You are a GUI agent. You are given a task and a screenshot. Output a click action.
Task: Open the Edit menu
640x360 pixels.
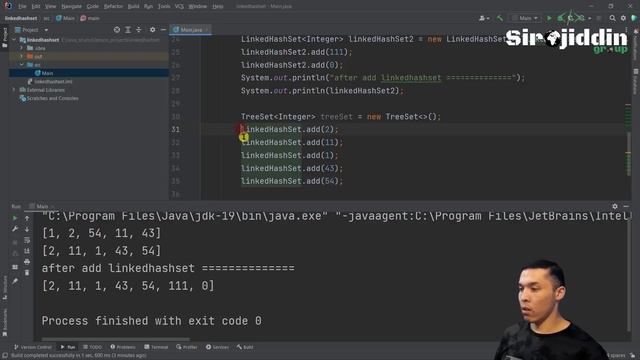coord(36,7)
